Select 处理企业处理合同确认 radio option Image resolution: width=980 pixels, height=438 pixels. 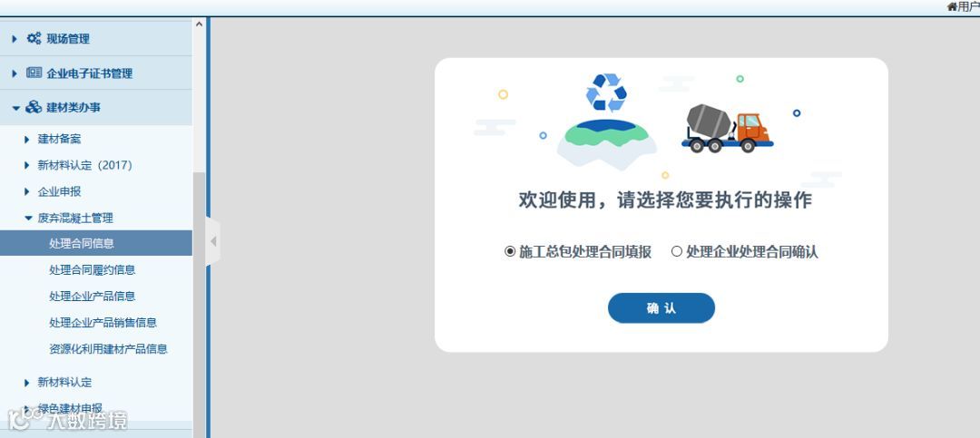676,252
